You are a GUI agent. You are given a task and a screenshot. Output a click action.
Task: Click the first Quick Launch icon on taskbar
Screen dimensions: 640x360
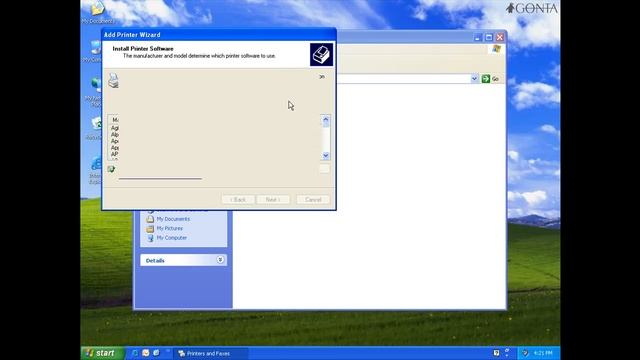(x=135, y=353)
